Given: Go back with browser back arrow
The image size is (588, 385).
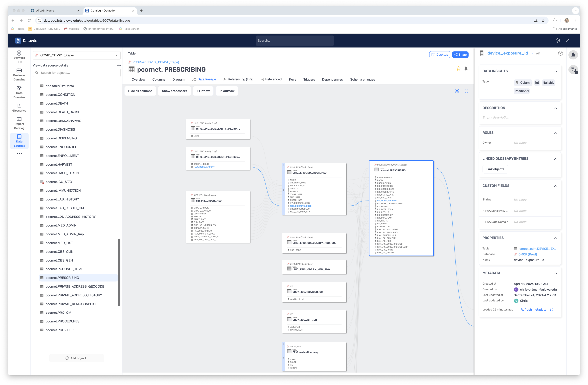Looking at the screenshot, I should pyautogui.click(x=13, y=20).
